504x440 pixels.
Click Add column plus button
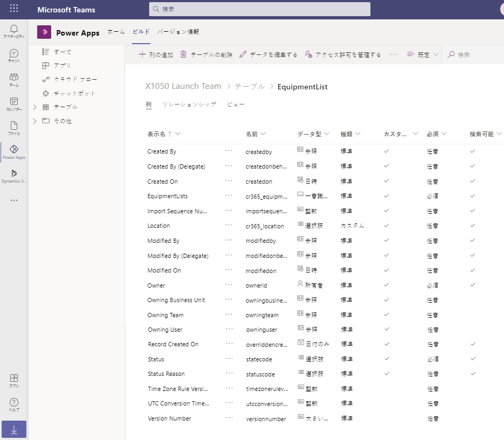(x=156, y=54)
